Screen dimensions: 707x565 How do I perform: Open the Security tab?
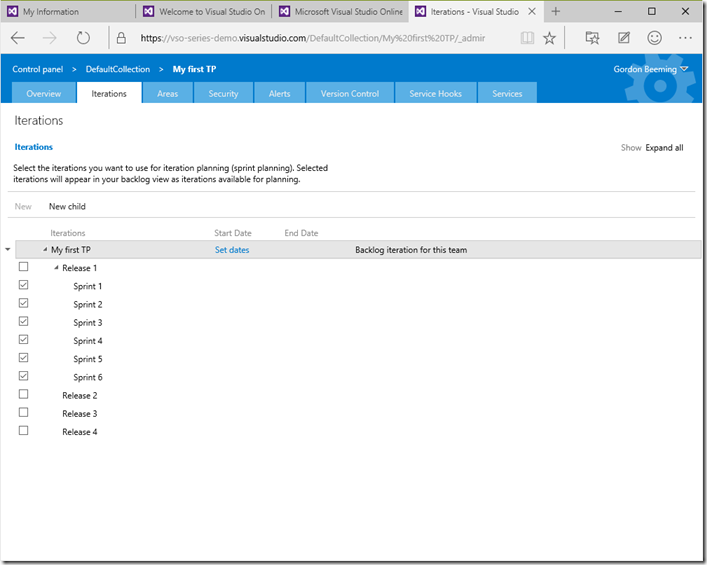[x=223, y=93]
